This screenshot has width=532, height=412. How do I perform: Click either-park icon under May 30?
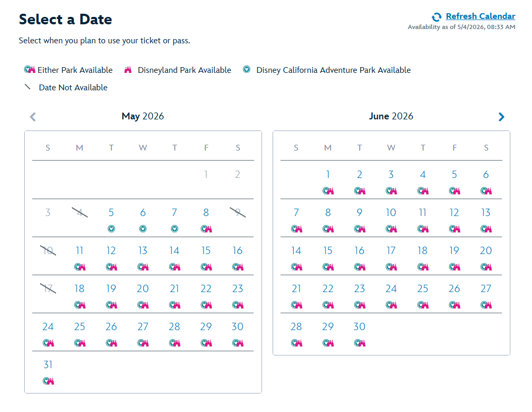tap(238, 343)
